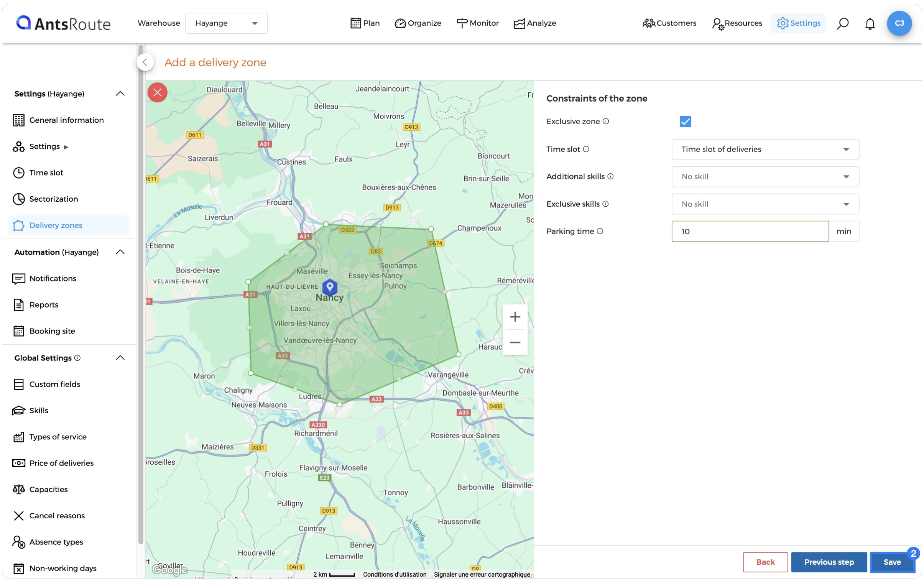The image size is (924, 582).
Task: Click the red X map close button
Action: tap(157, 92)
